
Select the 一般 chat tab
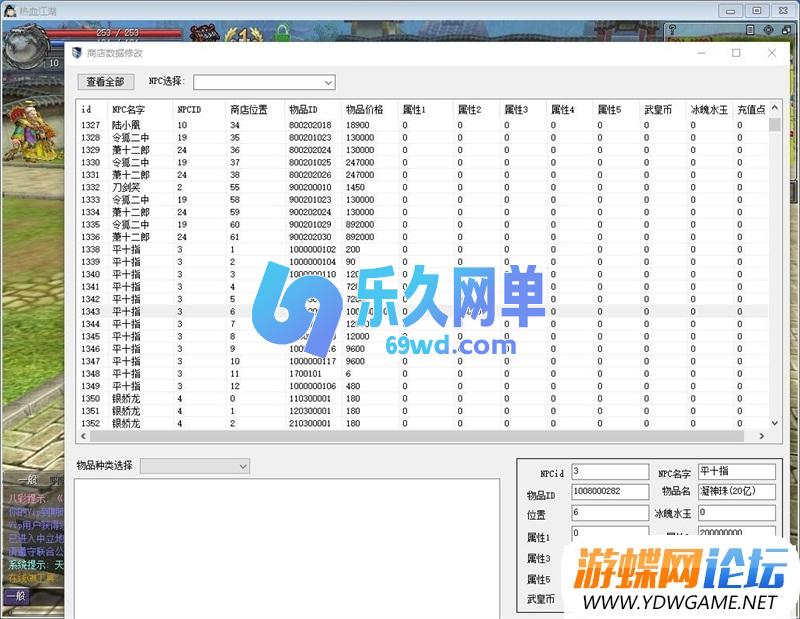(x=28, y=480)
